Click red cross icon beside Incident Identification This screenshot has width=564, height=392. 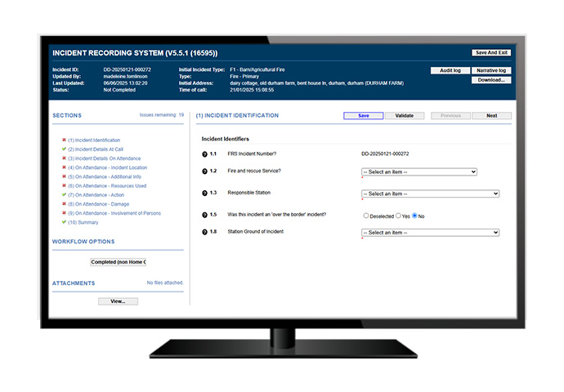tap(64, 140)
